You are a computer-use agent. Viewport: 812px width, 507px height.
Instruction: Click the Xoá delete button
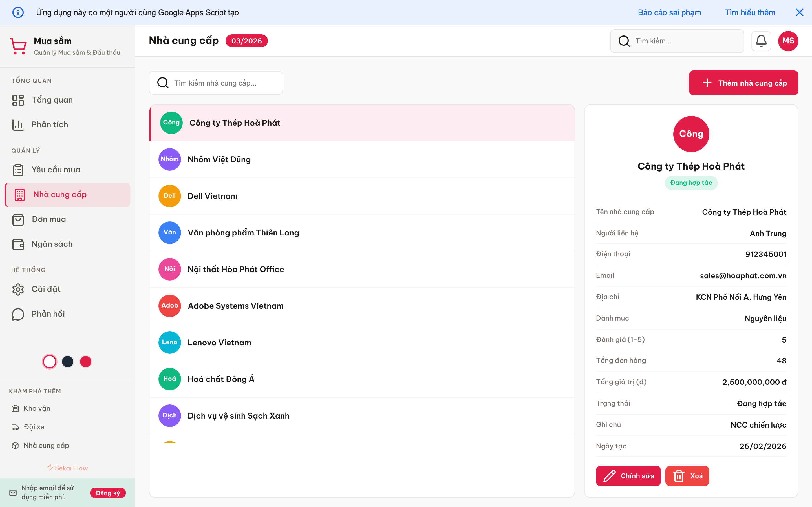(687, 476)
